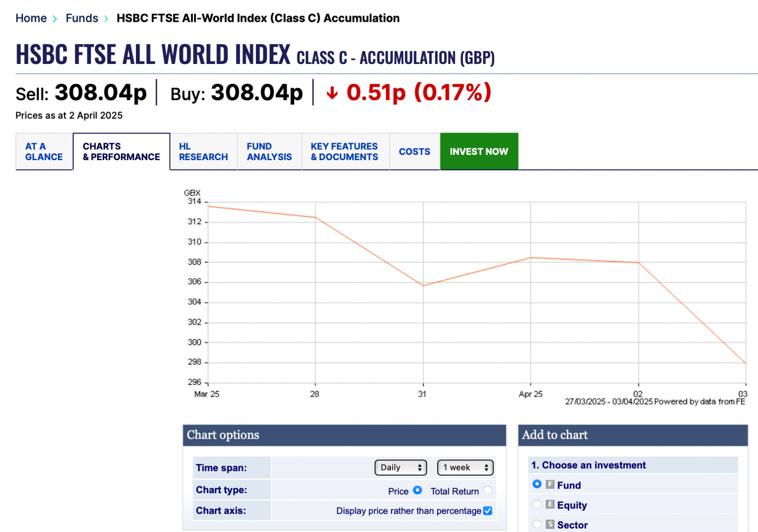Open Key Features & Documents tab

[x=344, y=152]
